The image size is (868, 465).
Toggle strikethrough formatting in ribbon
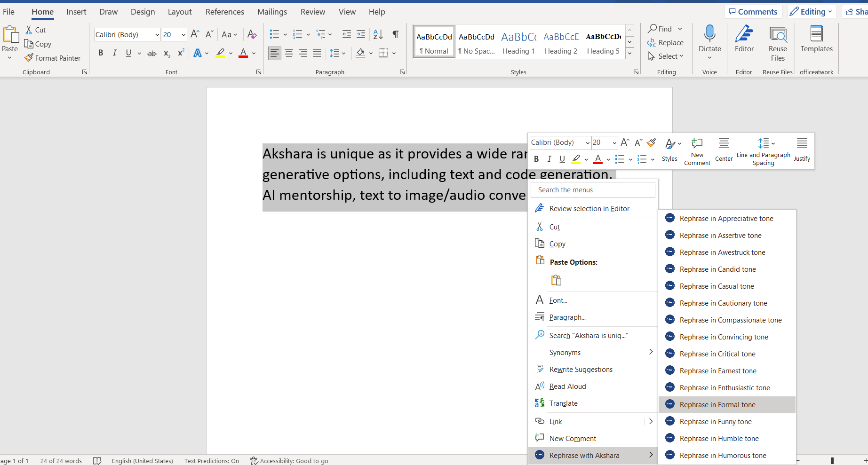151,54
